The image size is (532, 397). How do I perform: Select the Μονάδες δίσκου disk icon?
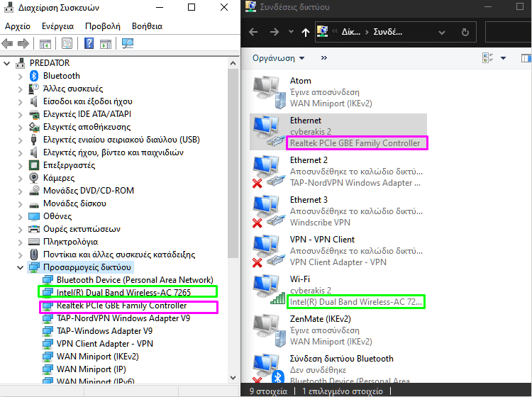(x=33, y=204)
